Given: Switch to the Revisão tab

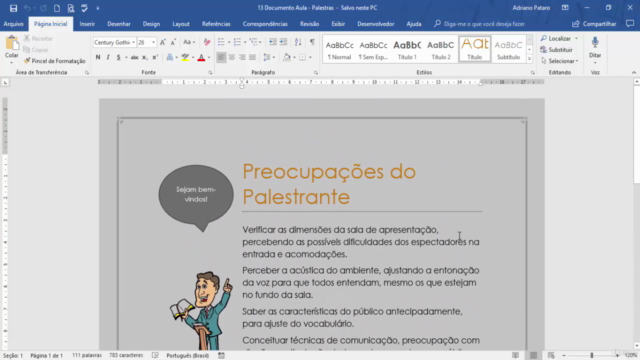Looking at the screenshot, I should pos(309,24).
